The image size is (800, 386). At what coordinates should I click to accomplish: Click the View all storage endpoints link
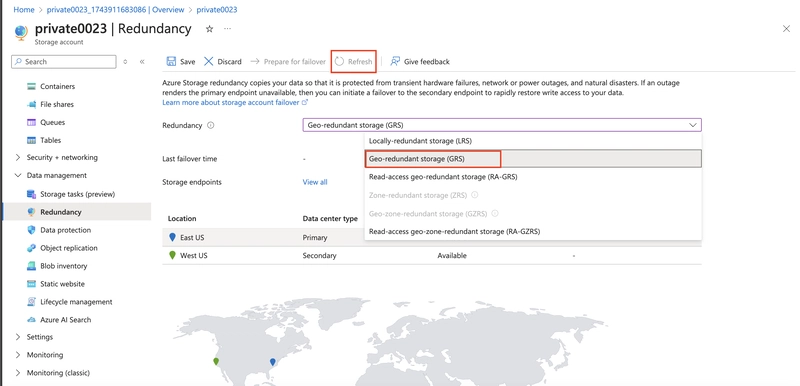[315, 182]
